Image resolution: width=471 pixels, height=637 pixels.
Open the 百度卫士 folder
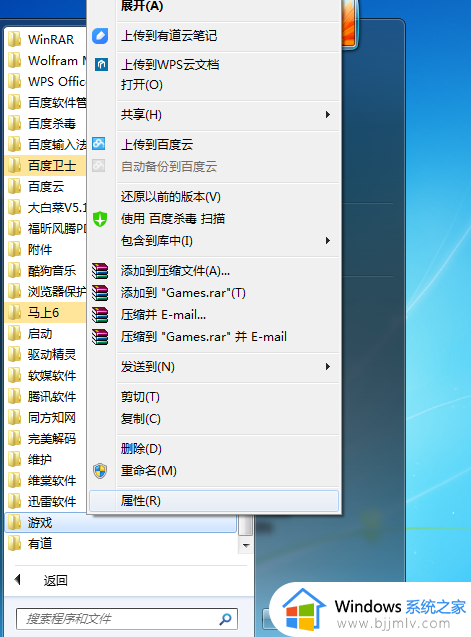click(46, 165)
